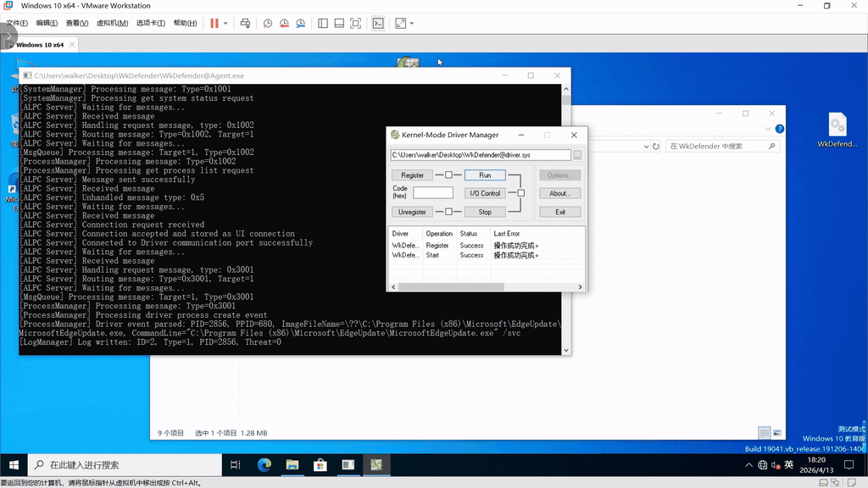Click the I/O Control button
This screenshot has width=868, height=488.
pyautogui.click(x=485, y=193)
